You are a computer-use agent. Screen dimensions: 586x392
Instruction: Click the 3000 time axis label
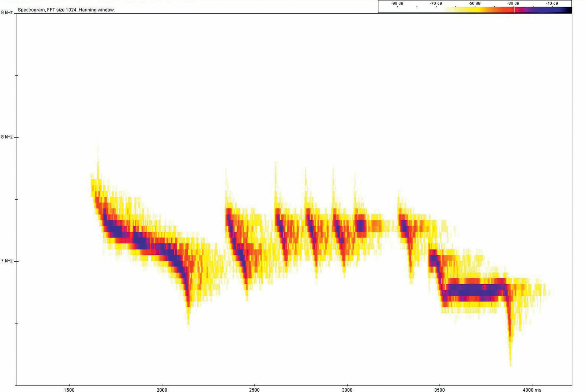347,390
